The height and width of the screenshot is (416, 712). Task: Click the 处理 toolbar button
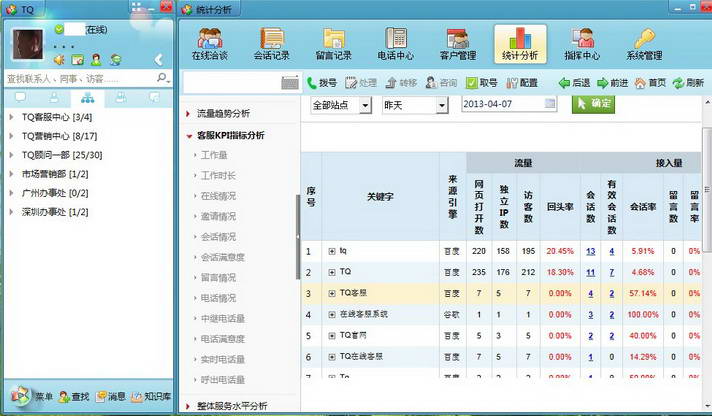pos(361,83)
